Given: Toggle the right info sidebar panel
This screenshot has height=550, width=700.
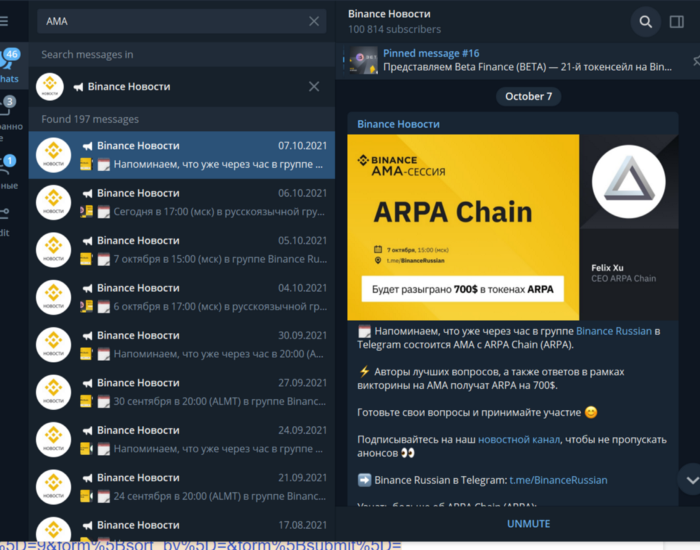Looking at the screenshot, I should pyautogui.click(x=676, y=21).
